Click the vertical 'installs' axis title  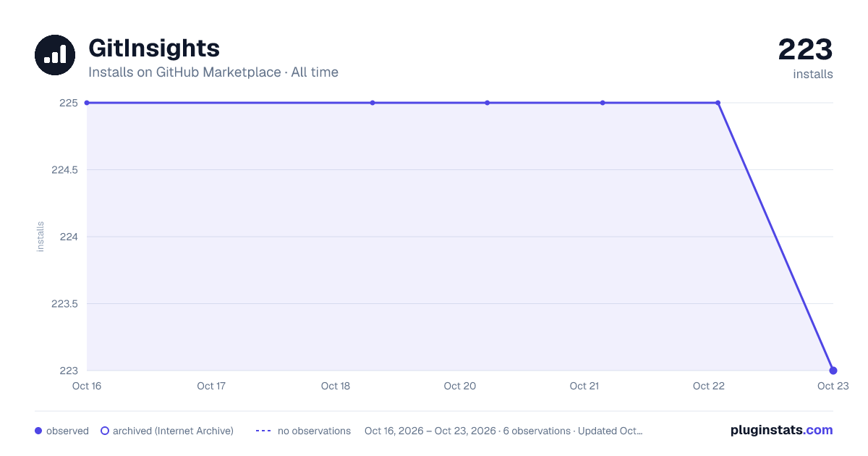pos(41,237)
